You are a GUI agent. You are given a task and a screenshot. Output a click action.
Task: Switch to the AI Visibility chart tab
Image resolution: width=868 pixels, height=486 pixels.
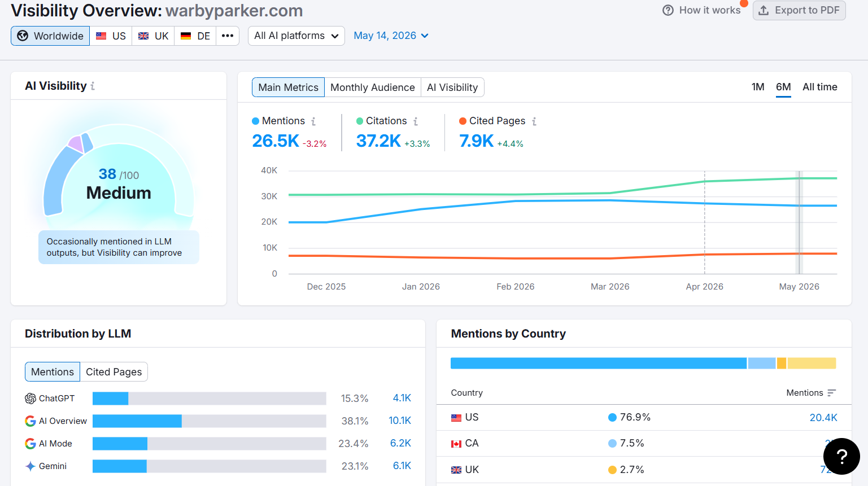click(452, 87)
